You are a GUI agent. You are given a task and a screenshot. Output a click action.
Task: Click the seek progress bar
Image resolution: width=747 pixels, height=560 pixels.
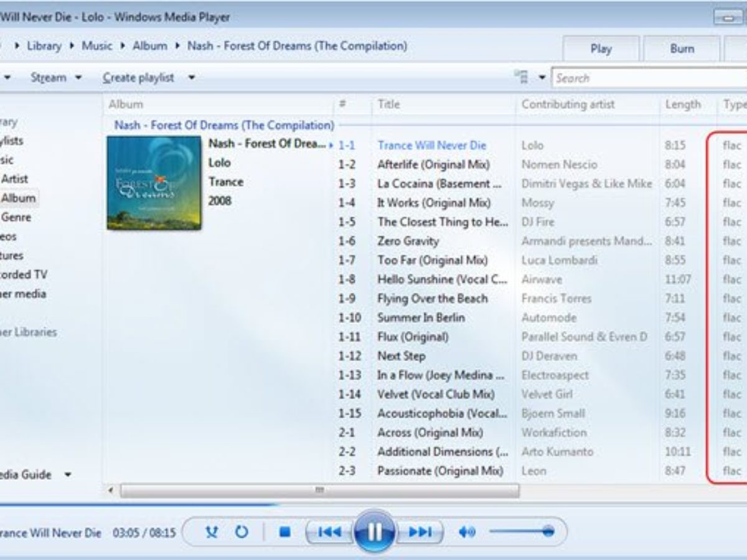(374, 504)
